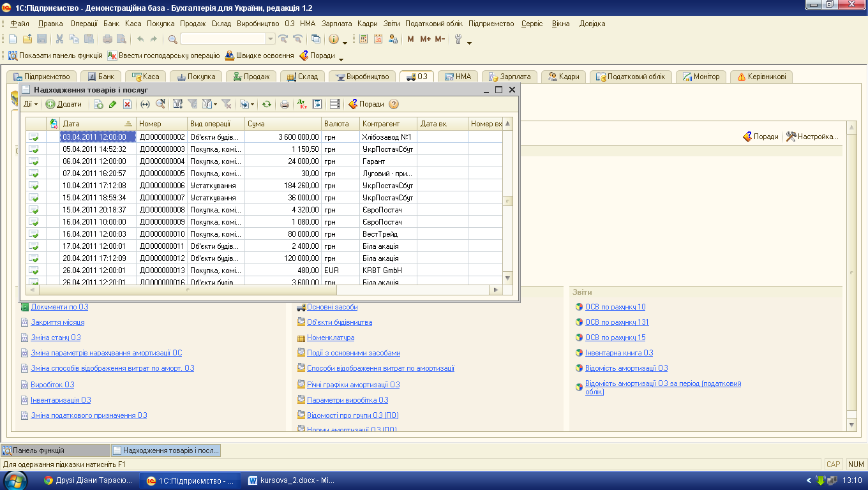Click the Windows list icon in main toolbar
This screenshot has height=490, width=868.
point(316,39)
